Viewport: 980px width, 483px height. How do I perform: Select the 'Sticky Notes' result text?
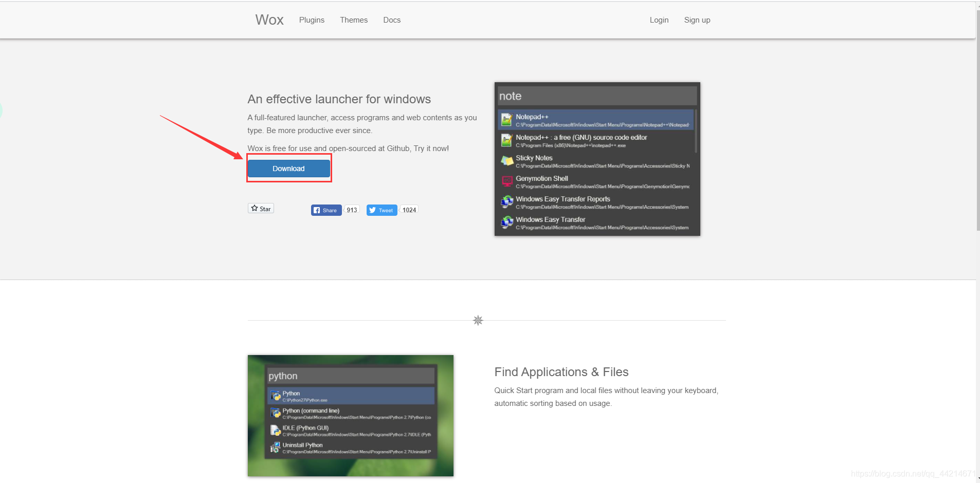click(x=534, y=158)
